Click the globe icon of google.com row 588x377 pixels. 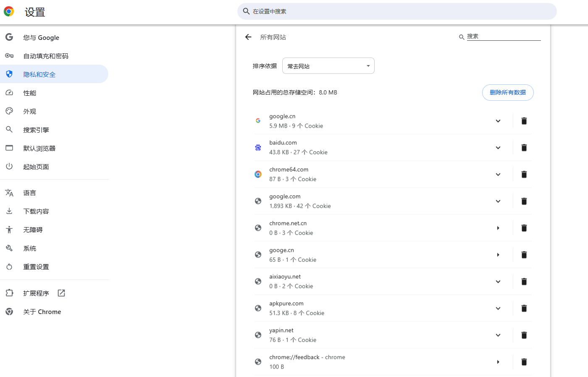pyautogui.click(x=258, y=201)
